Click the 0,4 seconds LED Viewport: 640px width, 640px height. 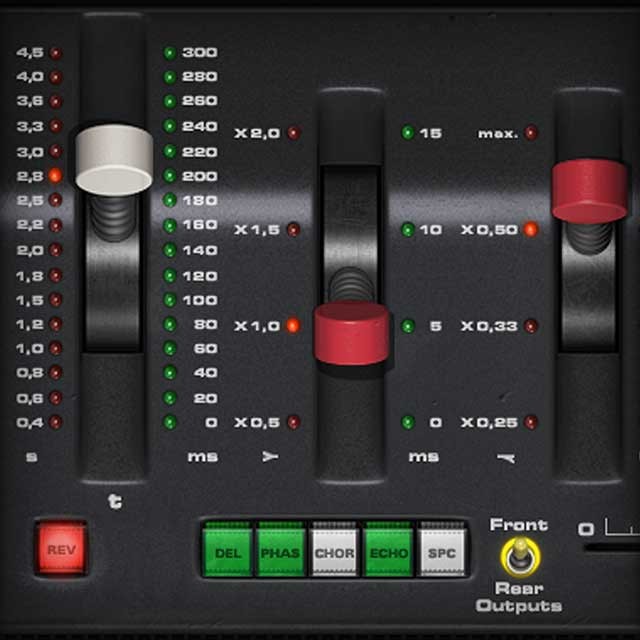(55, 422)
